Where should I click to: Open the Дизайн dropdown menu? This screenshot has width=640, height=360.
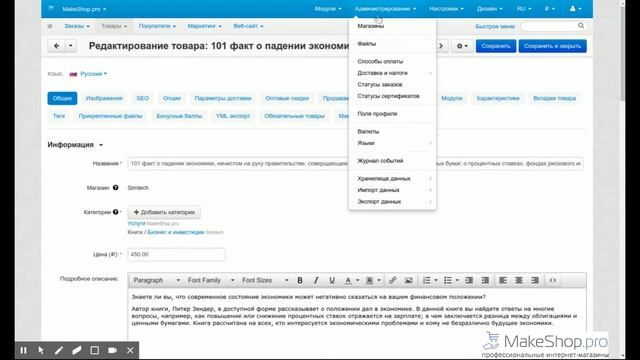pyautogui.click(x=489, y=9)
